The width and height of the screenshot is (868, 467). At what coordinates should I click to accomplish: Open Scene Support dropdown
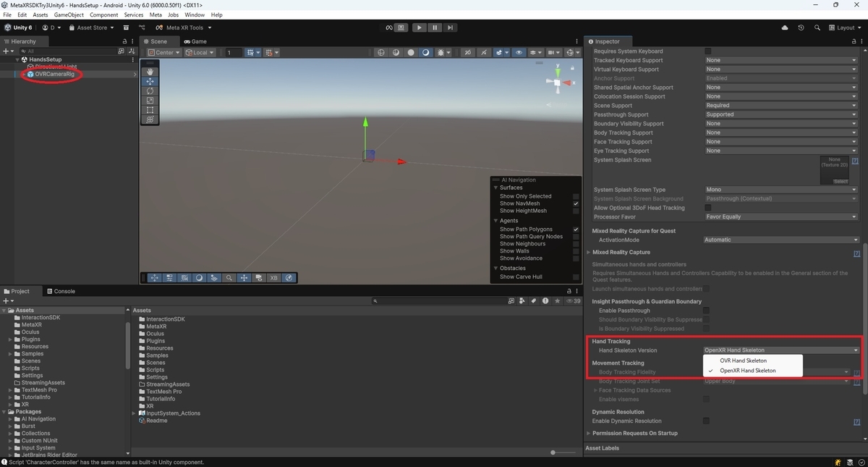point(781,106)
